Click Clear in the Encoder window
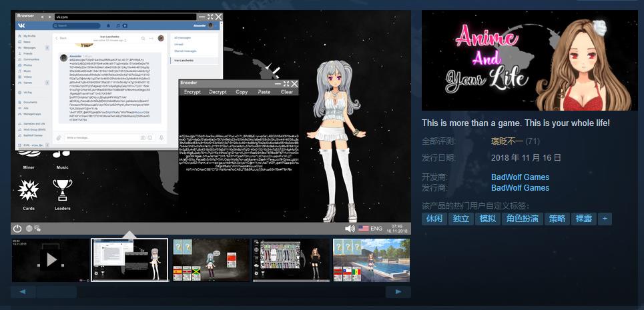The height and width of the screenshot is (310, 644). click(287, 92)
